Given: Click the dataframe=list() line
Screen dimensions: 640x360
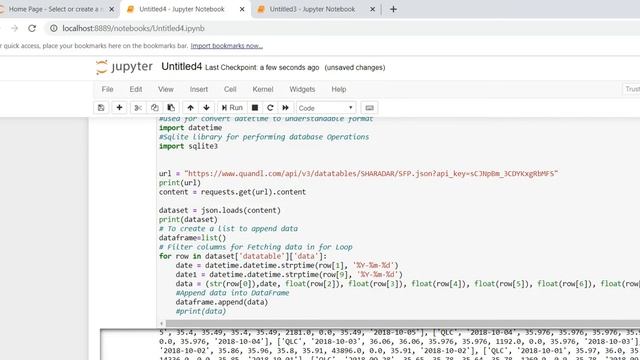Looking at the screenshot, I should [192, 238].
